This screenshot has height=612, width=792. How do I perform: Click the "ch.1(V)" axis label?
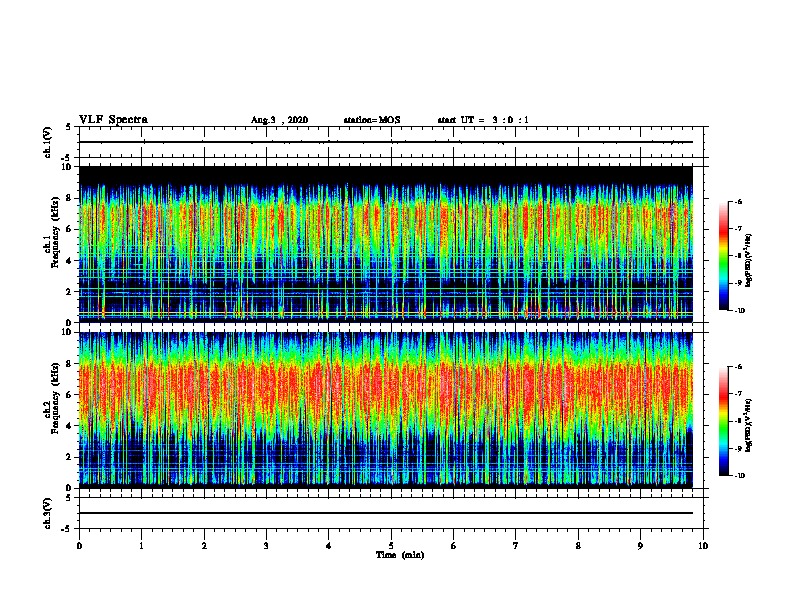[48, 142]
